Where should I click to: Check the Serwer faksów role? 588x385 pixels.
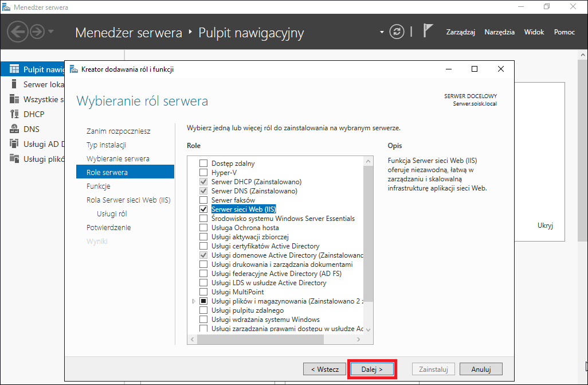click(x=203, y=200)
